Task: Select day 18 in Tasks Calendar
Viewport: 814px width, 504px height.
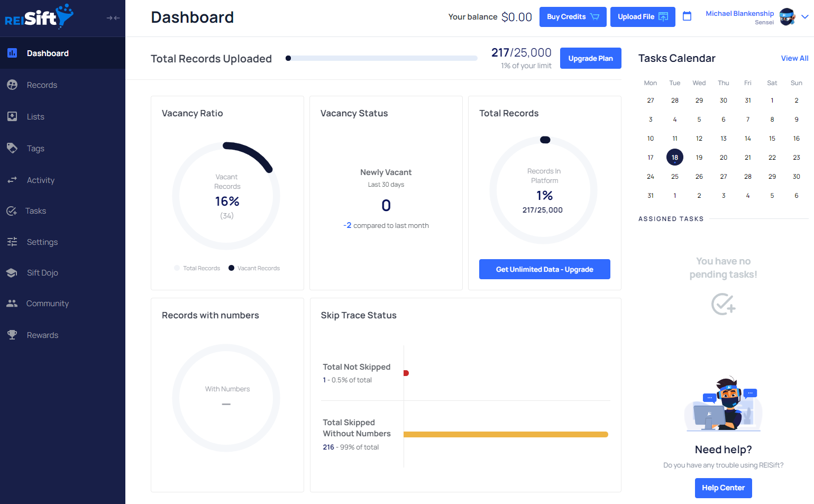Action: tap(674, 158)
